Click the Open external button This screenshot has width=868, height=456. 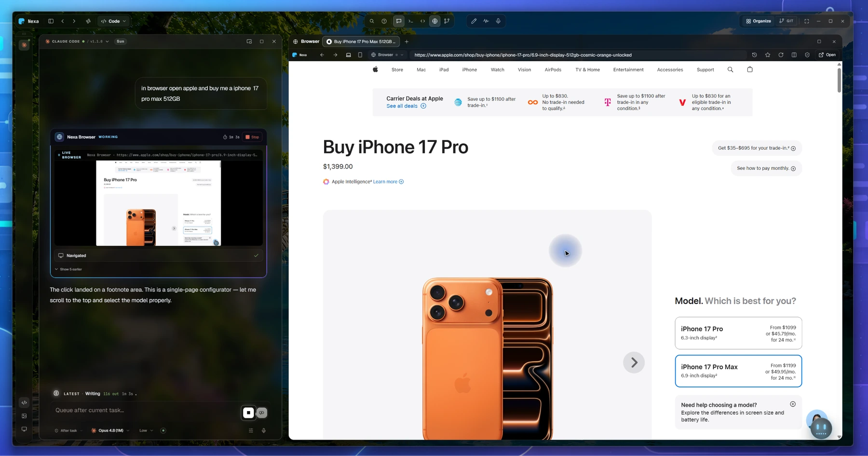827,55
